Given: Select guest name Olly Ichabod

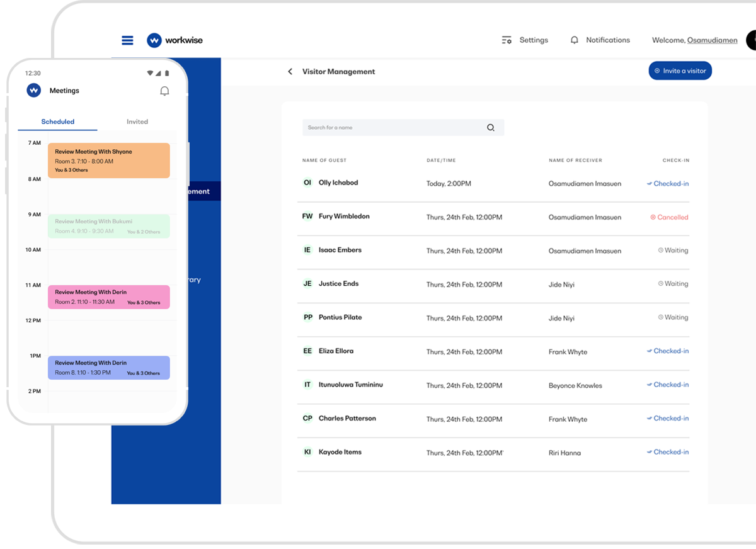Looking at the screenshot, I should point(338,183).
